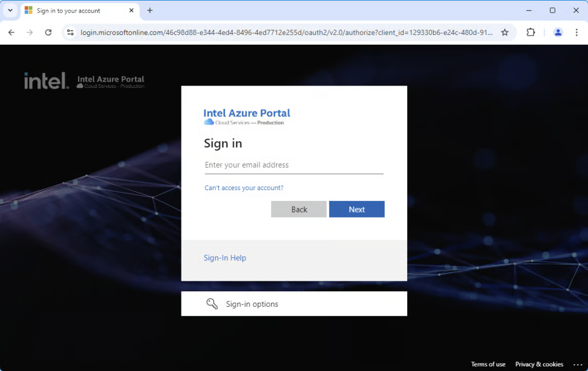Expand the ellipsis menu in page footer
The image size is (588, 371).
pyautogui.click(x=577, y=365)
